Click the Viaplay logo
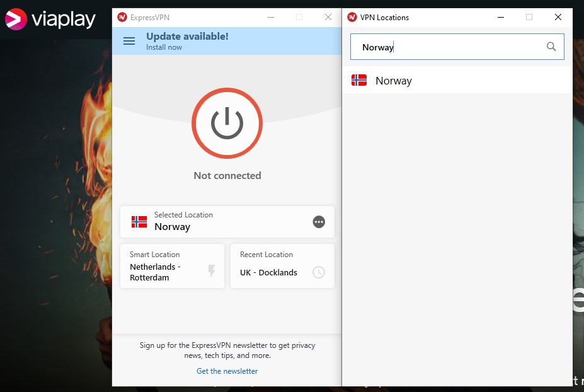The width and height of the screenshot is (584, 392). tap(50, 19)
